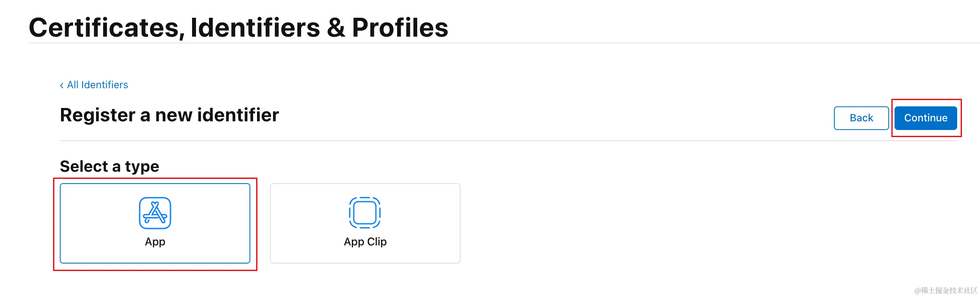980x297 pixels.
Task: Click the word "Identifiers" in page title
Action: (x=255, y=28)
